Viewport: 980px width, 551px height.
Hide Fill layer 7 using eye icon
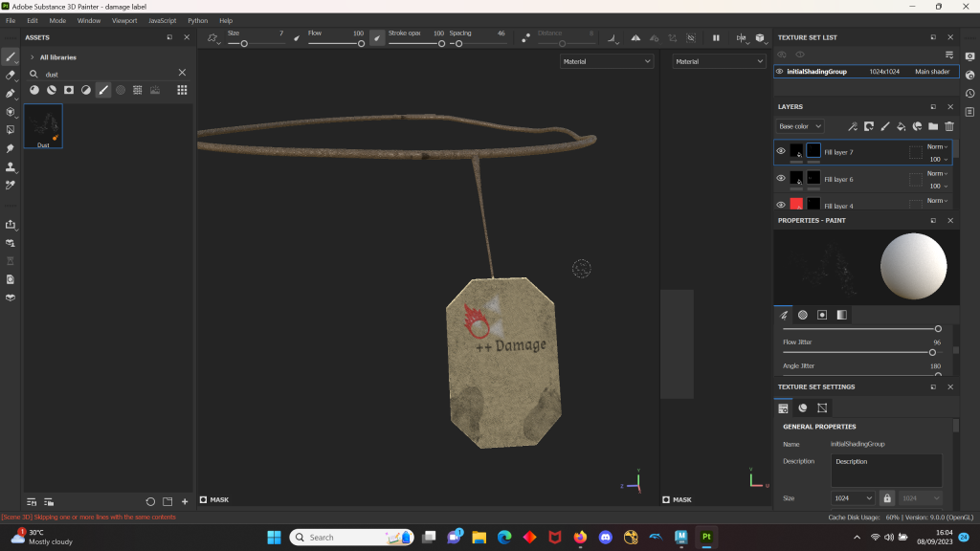point(781,151)
